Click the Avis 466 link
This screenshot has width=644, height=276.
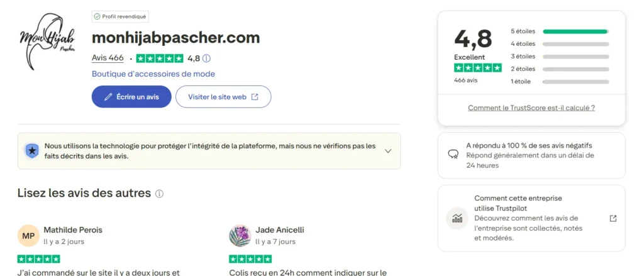[x=108, y=58]
